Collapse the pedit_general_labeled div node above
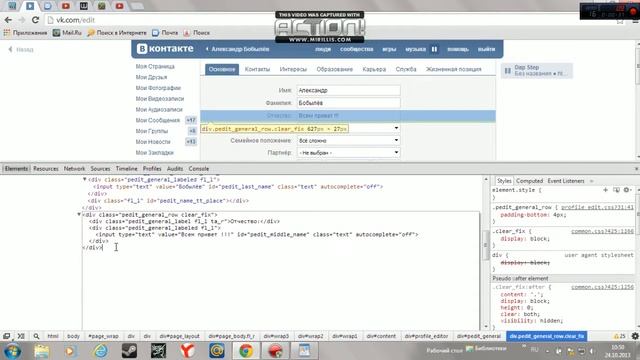Screen dimensions: 640x360 84,179
